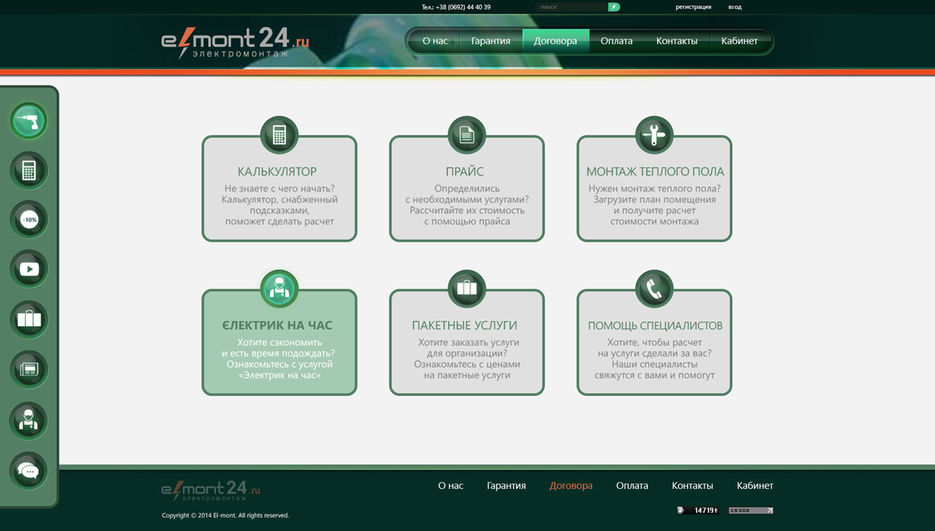Click the phone icon above Помощь специалистов

click(x=654, y=289)
